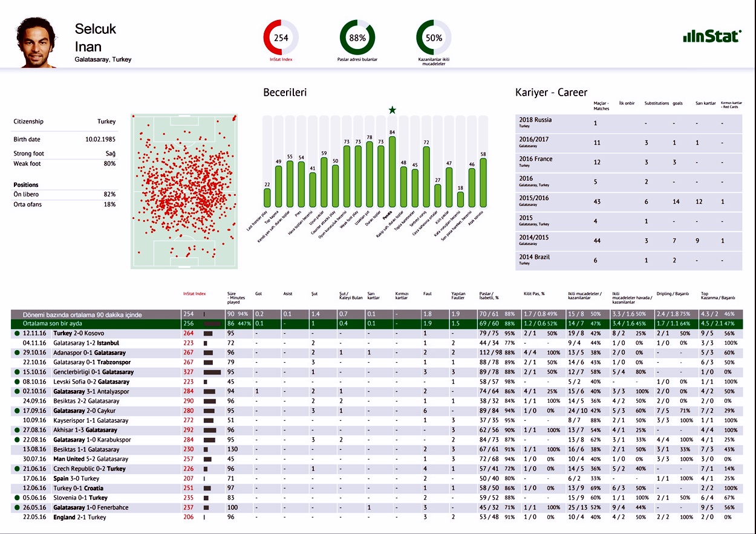Screen dimensions: 756x534
Task: Click the skill bar with value 27
Action: tap(438, 196)
